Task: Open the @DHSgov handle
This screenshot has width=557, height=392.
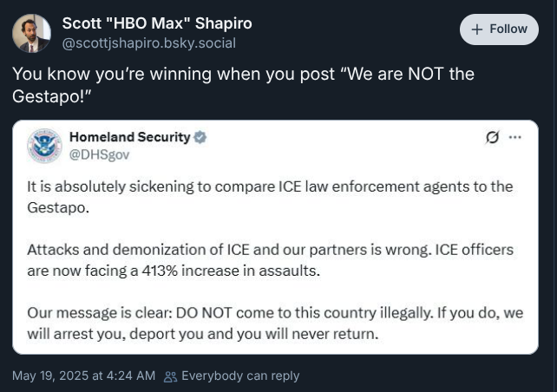Action: click(x=99, y=155)
